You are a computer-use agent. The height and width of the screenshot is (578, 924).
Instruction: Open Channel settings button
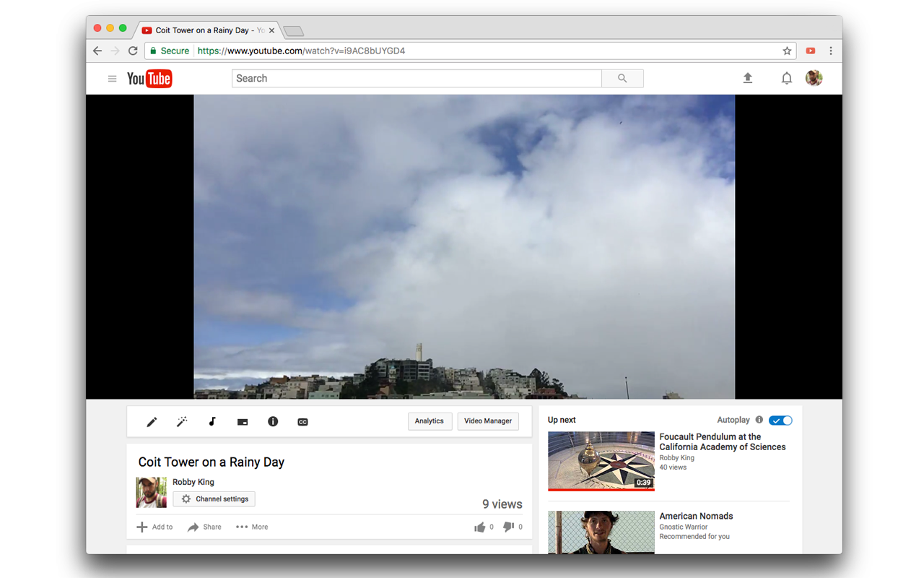tap(214, 499)
